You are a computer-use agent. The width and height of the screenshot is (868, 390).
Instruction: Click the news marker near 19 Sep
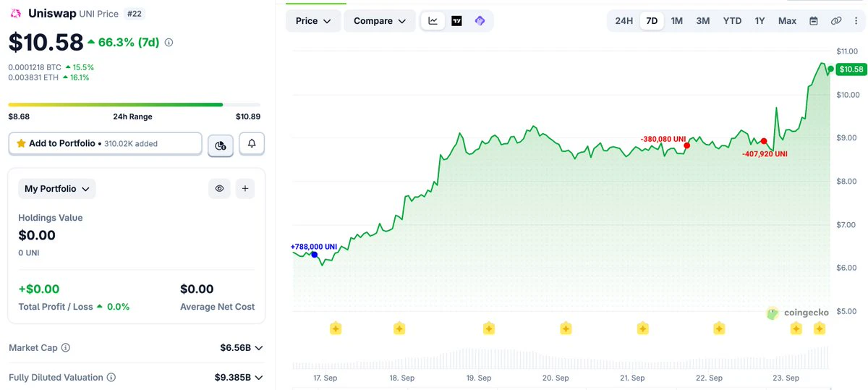[x=489, y=328]
